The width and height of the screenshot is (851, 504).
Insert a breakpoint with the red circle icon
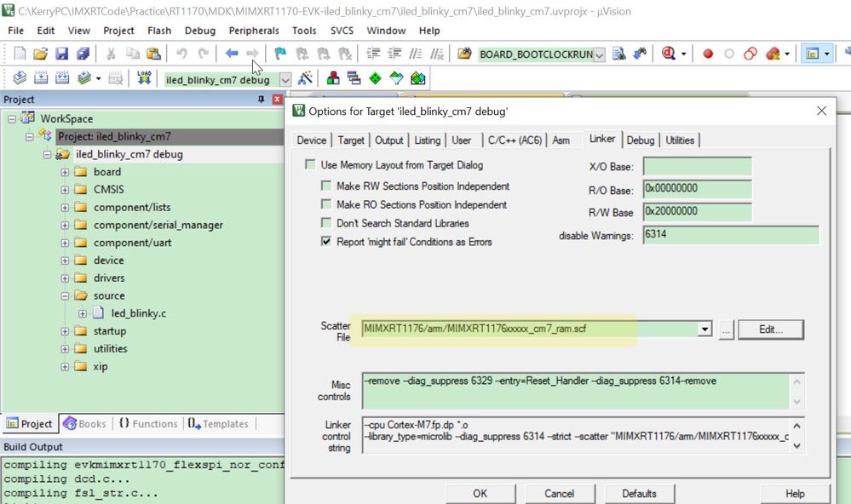[x=708, y=54]
